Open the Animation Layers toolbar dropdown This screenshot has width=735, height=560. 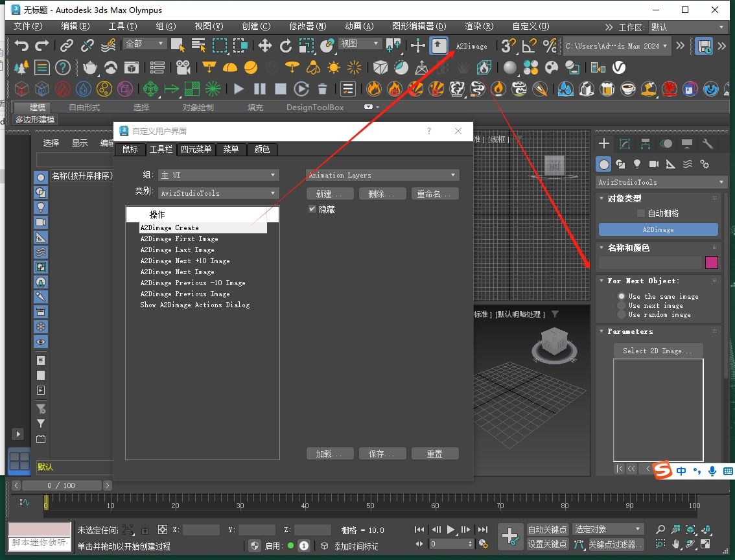pyautogui.click(x=382, y=175)
